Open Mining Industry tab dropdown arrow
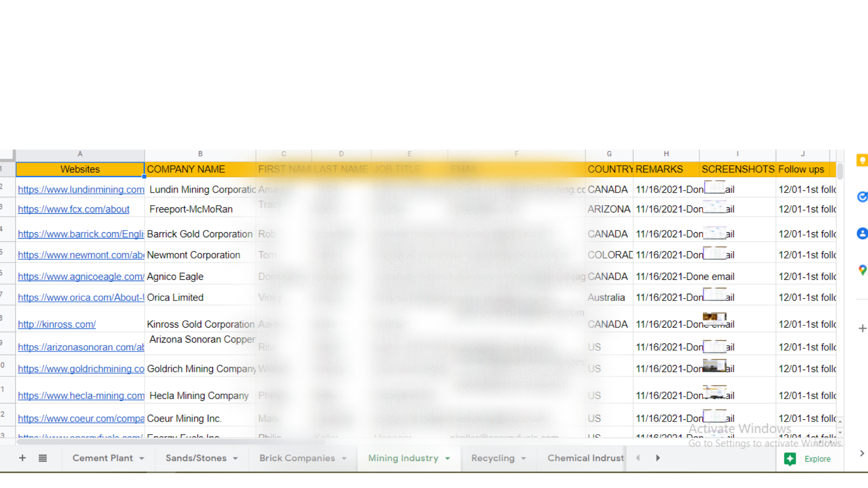The width and height of the screenshot is (868, 488). (448, 459)
